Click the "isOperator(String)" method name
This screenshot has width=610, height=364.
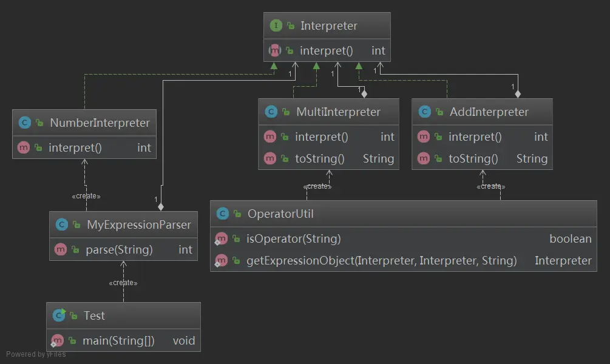coord(294,239)
